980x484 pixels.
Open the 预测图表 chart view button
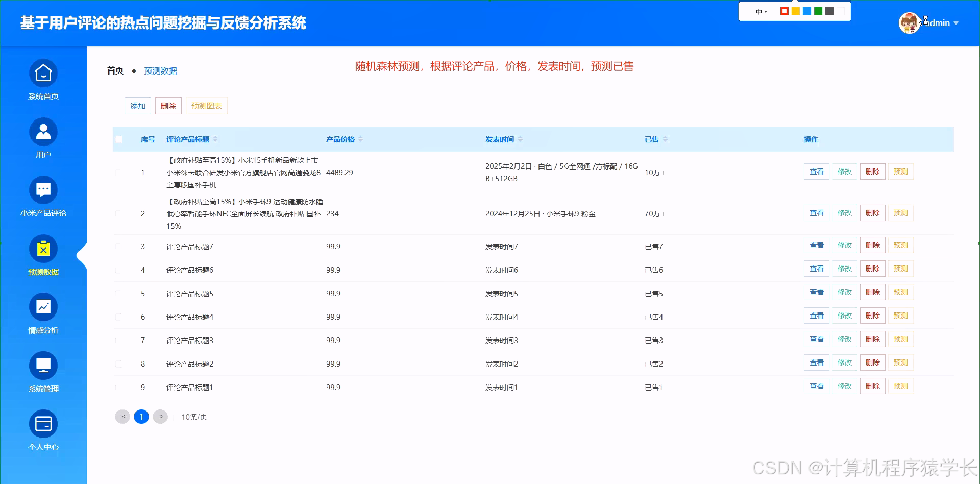206,106
